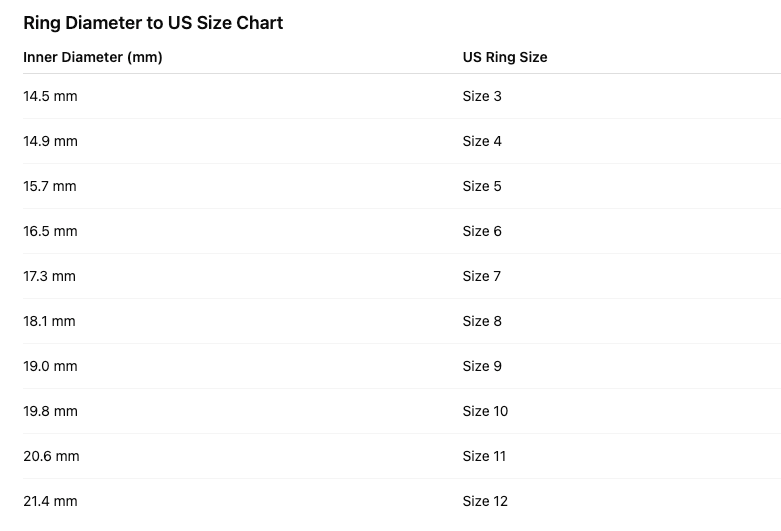Click the 18.1 mm diameter cell
Screen dimensions: 781x531
[x=50, y=321]
